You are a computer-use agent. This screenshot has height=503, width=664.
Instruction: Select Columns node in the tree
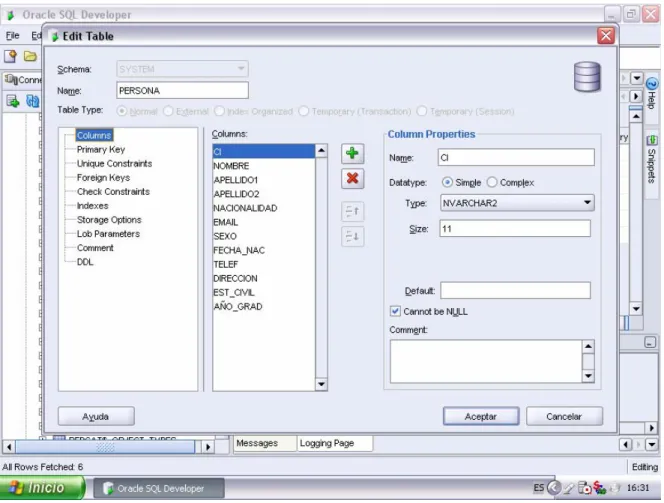[x=94, y=135]
